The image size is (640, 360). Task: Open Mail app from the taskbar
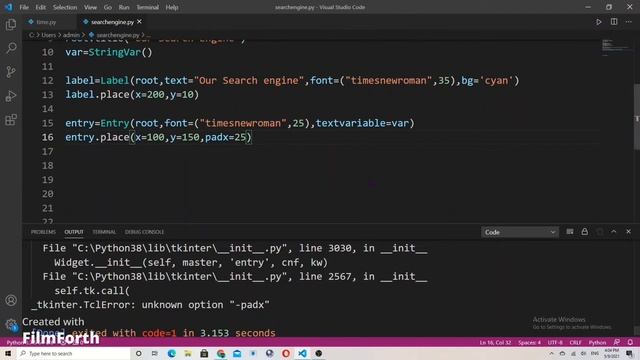coord(237,353)
